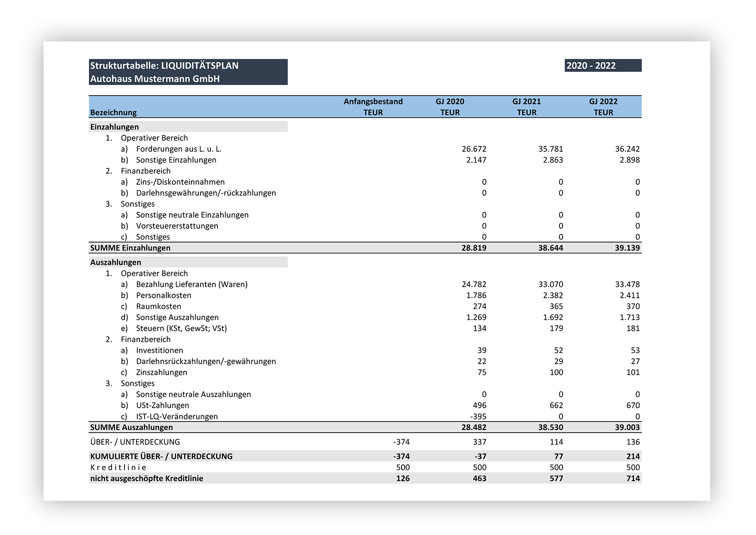756x535 pixels.
Task: Select the "Vorsteuererstattungen" row label
Action: [177, 226]
